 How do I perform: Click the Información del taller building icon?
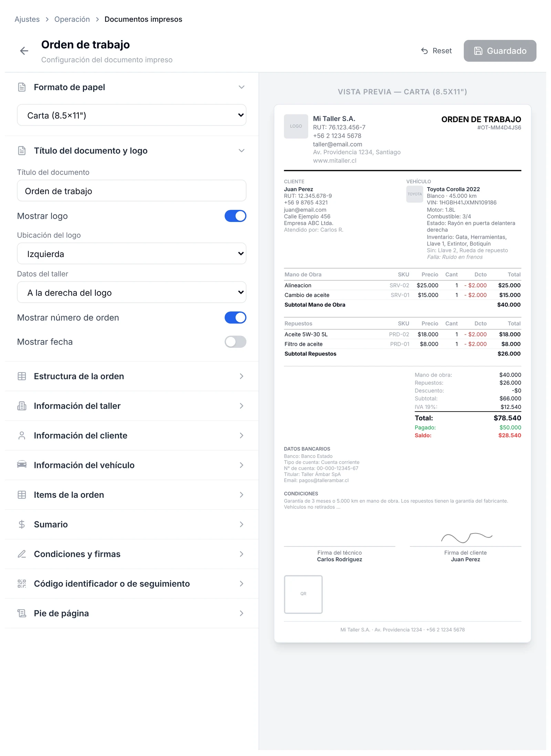pos(22,406)
